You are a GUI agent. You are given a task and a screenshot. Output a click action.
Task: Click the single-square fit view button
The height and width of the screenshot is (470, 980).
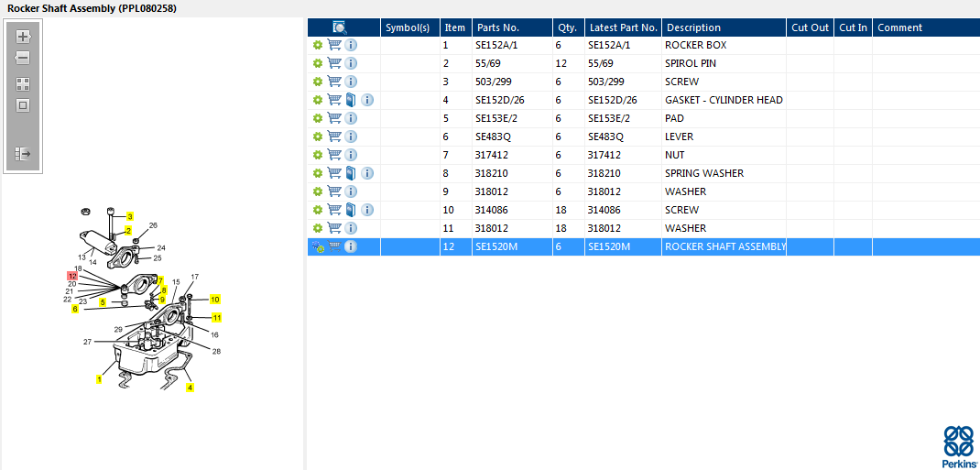[23, 104]
